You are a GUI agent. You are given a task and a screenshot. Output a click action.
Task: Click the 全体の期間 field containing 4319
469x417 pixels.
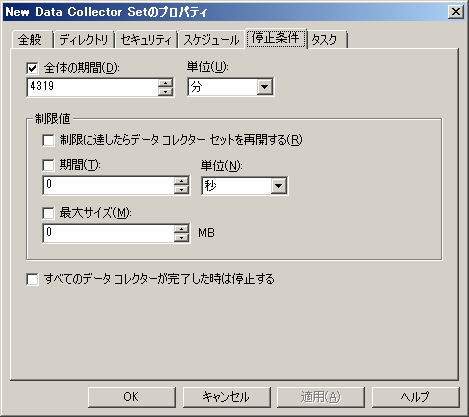pos(92,87)
